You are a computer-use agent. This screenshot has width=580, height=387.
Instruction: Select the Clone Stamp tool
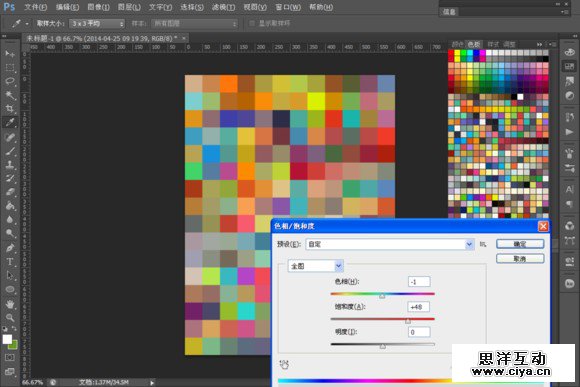pos(10,165)
